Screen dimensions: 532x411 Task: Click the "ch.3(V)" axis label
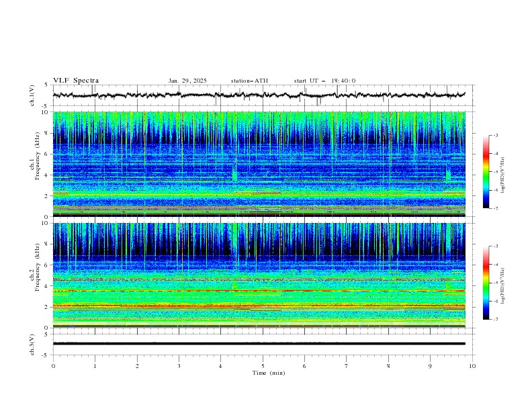pos(32,345)
